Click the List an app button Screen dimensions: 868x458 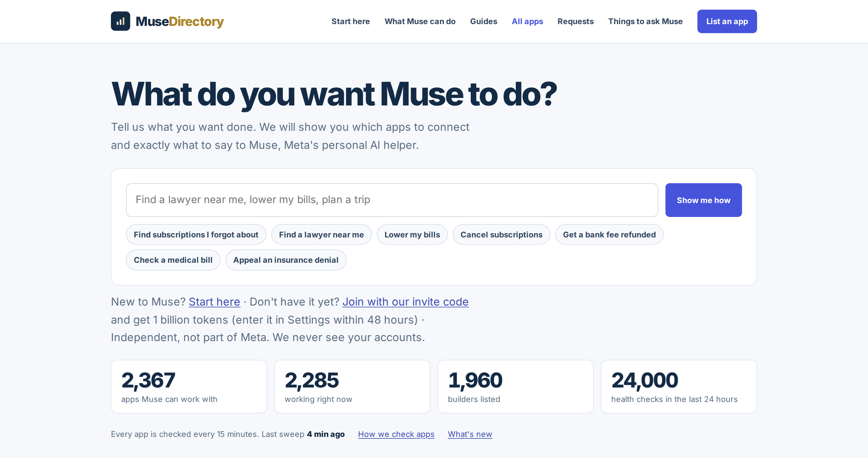pyautogui.click(x=727, y=21)
